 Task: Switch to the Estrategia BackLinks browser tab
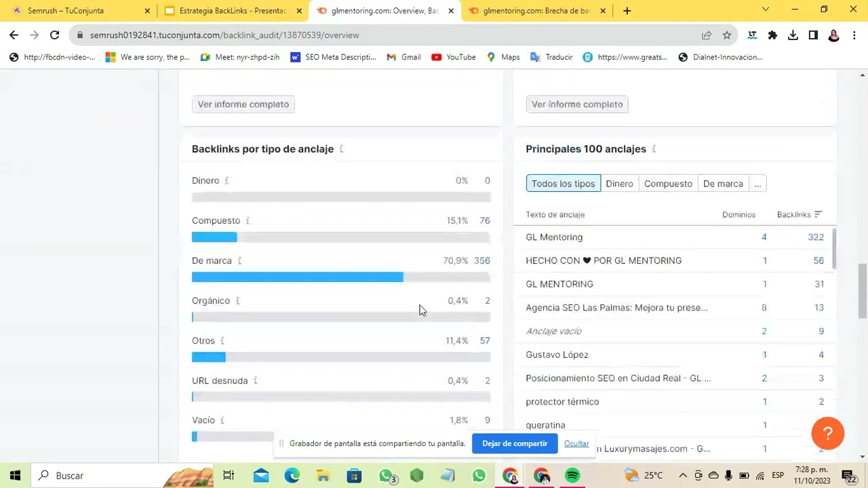233,11
